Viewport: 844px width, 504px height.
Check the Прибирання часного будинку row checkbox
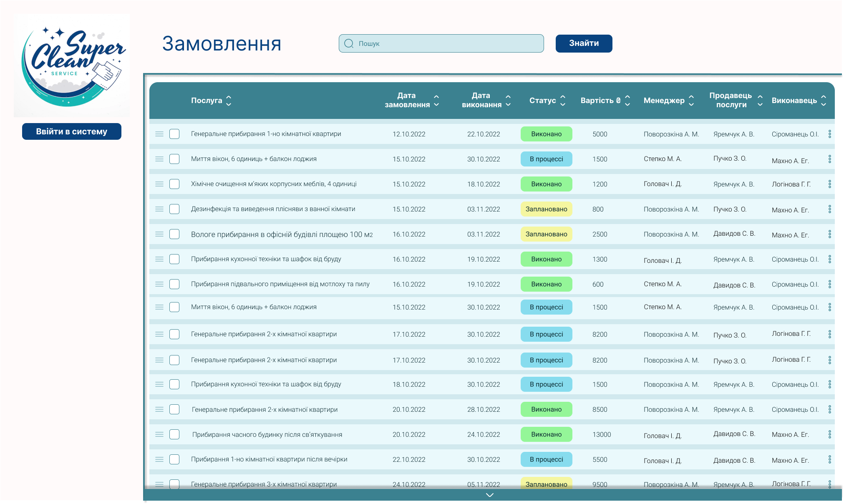[x=174, y=434]
